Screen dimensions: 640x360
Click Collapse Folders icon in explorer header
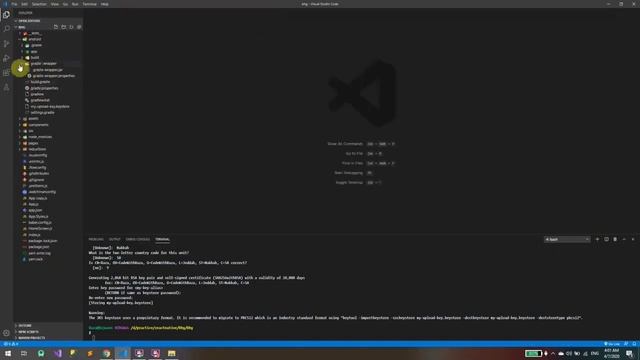[79, 27]
